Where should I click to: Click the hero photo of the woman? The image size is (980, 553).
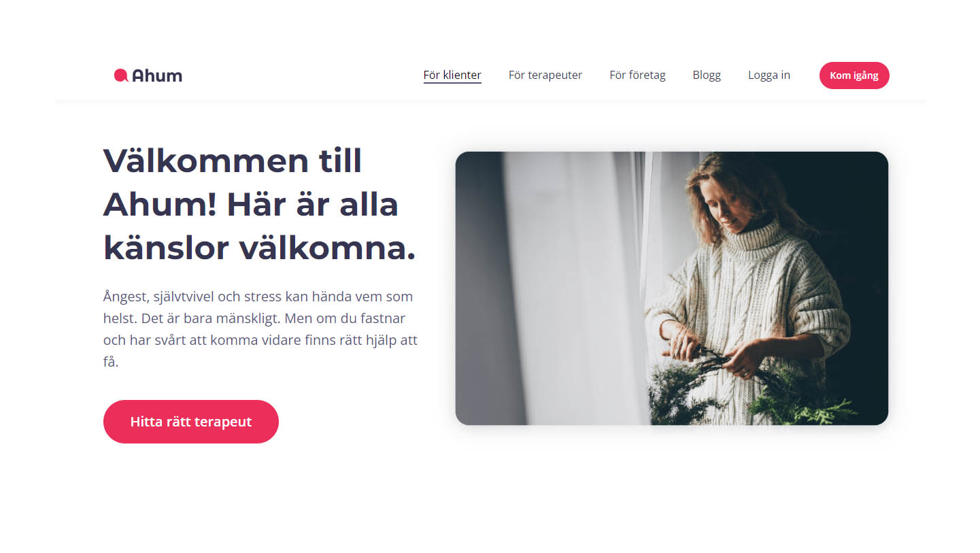tap(672, 288)
